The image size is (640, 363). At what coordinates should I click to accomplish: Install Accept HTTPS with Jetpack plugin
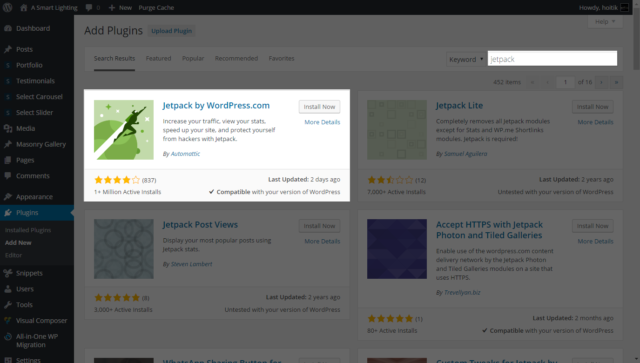point(593,226)
